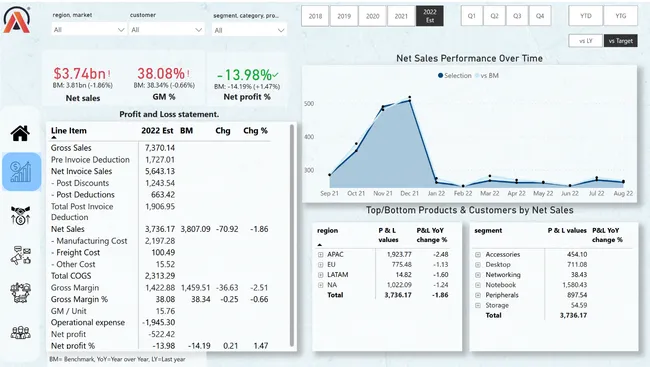The image size is (650, 367).
Task: Toggle the YTG button
Action: point(621,16)
